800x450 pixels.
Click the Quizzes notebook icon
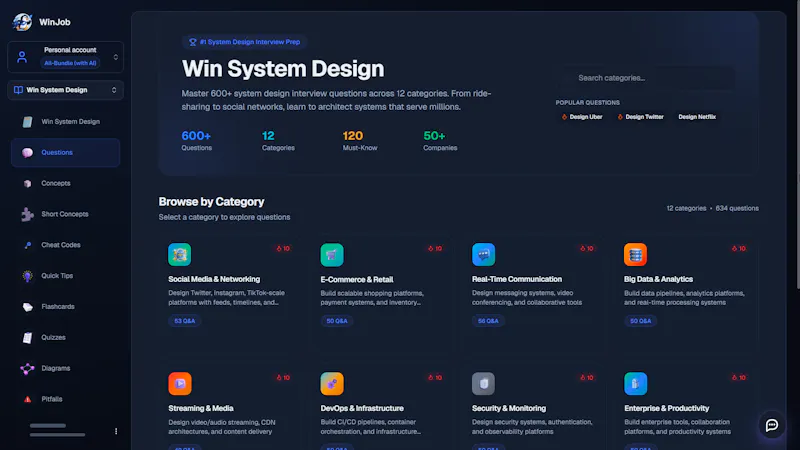[27, 337]
